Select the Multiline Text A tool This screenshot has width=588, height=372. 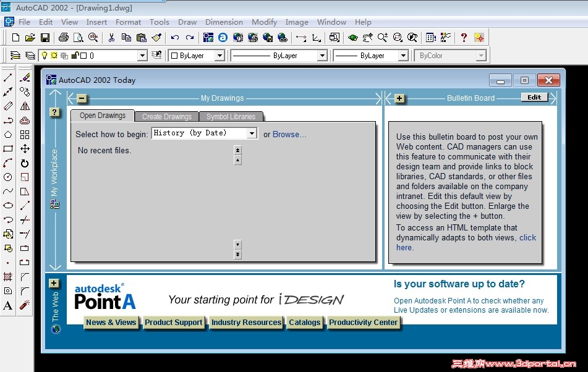click(x=8, y=305)
